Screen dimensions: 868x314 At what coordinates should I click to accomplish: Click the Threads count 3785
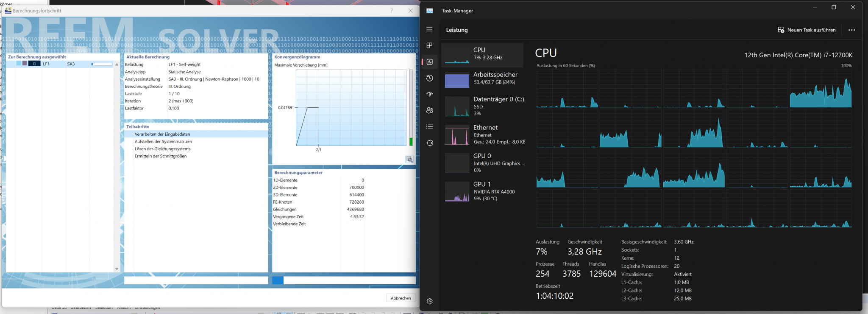(x=571, y=274)
